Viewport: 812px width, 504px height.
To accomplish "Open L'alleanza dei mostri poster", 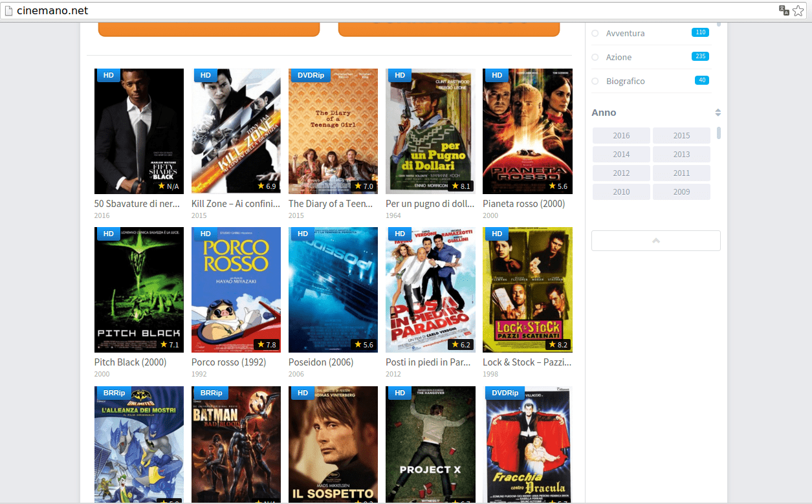I will tap(139, 444).
